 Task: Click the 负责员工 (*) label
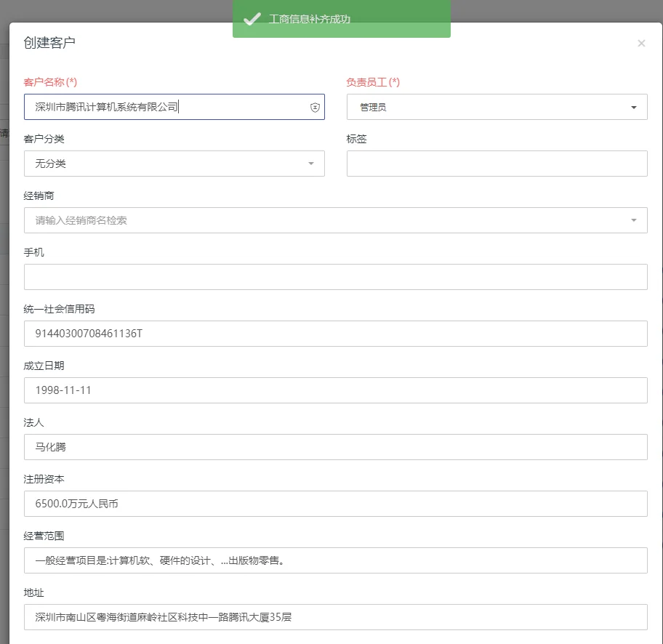tap(373, 82)
